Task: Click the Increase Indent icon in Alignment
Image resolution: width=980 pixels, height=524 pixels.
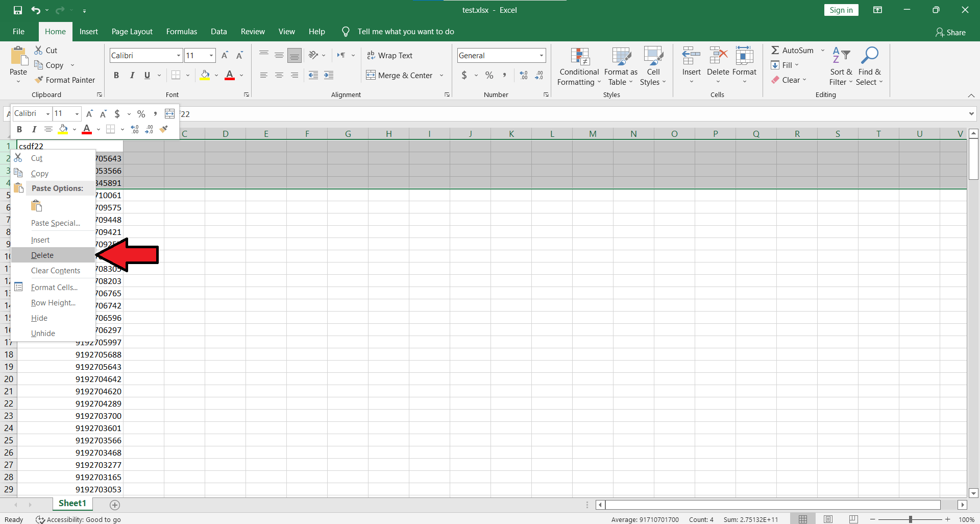Action: point(329,75)
